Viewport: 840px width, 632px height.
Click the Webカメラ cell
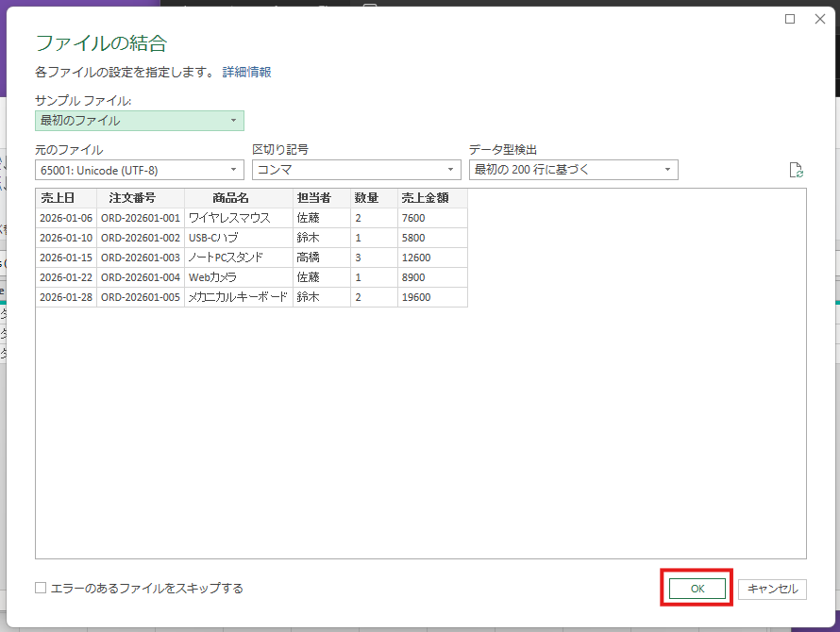239,277
